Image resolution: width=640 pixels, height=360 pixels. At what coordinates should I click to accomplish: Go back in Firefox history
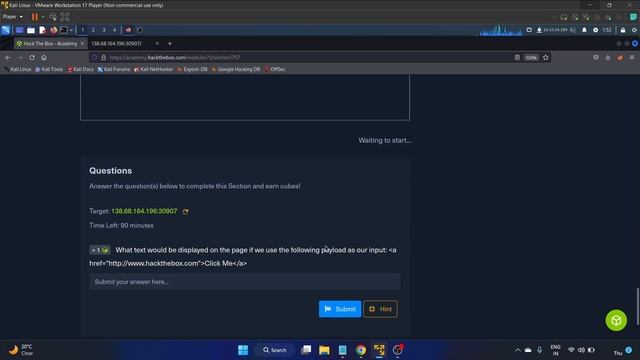point(8,58)
